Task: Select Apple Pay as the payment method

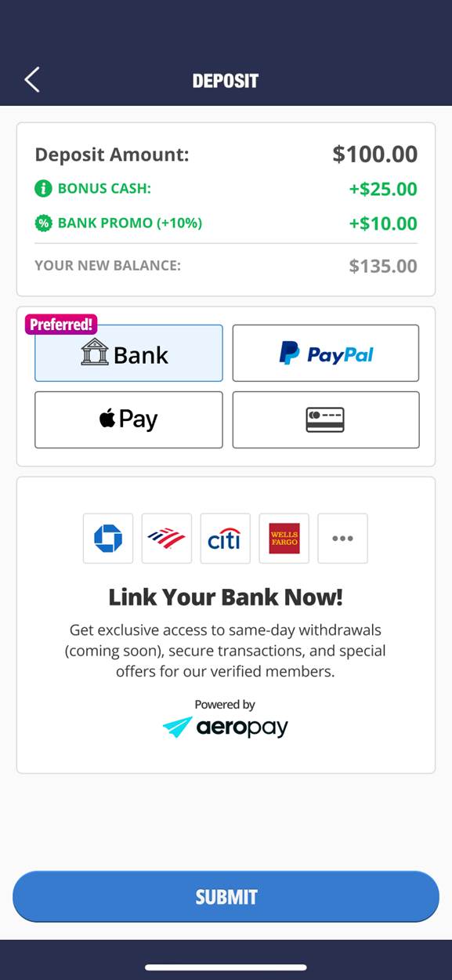Action: [x=128, y=419]
